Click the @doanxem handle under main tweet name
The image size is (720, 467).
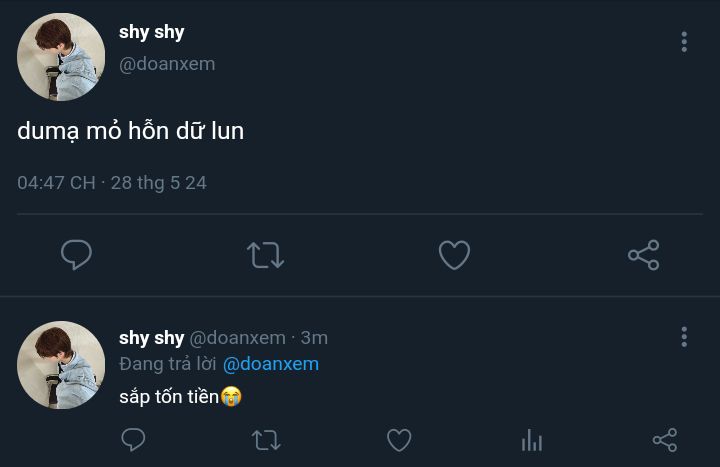click(x=167, y=64)
